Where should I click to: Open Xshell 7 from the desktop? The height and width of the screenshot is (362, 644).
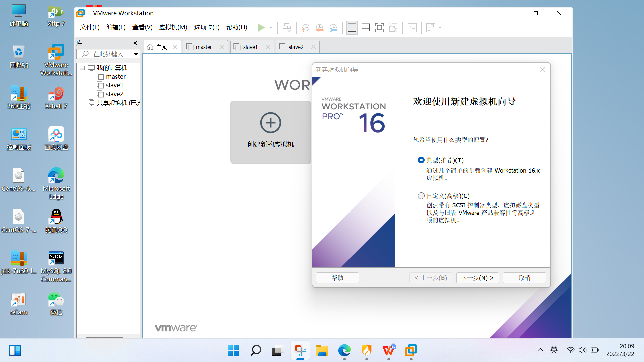[x=56, y=97]
